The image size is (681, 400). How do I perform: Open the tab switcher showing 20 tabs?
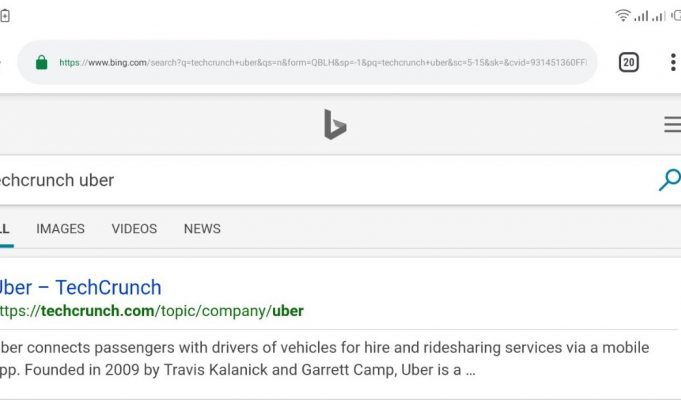point(628,63)
